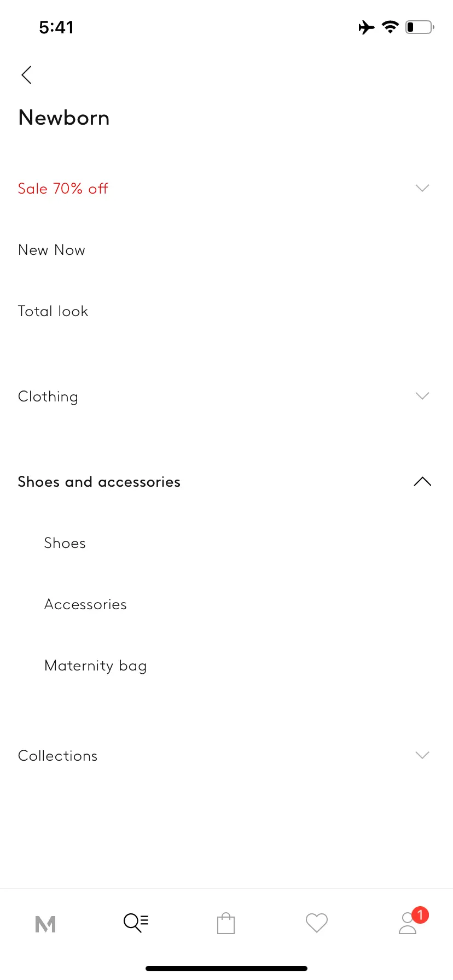Expand the Collections section chevron
453x980 pixels.
point(422,755)
